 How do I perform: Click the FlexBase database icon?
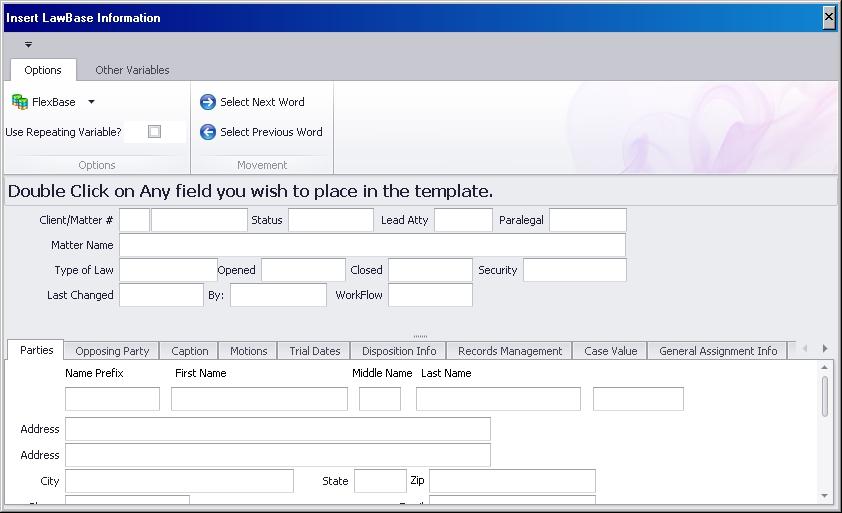coord(20,102)
